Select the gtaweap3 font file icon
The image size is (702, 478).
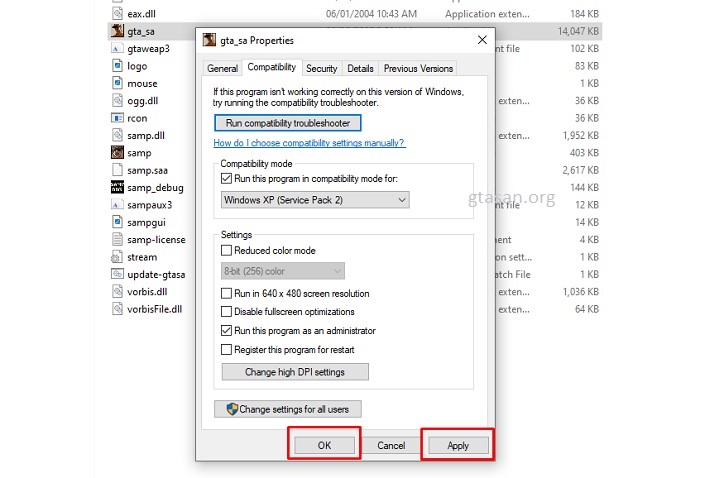tap(117, 48)
